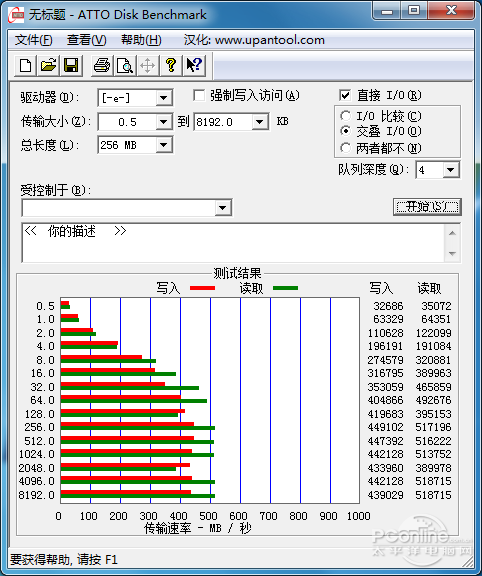Expand the 驱动器 drive dropdown
Screen dimensions: 482x576
163,98
